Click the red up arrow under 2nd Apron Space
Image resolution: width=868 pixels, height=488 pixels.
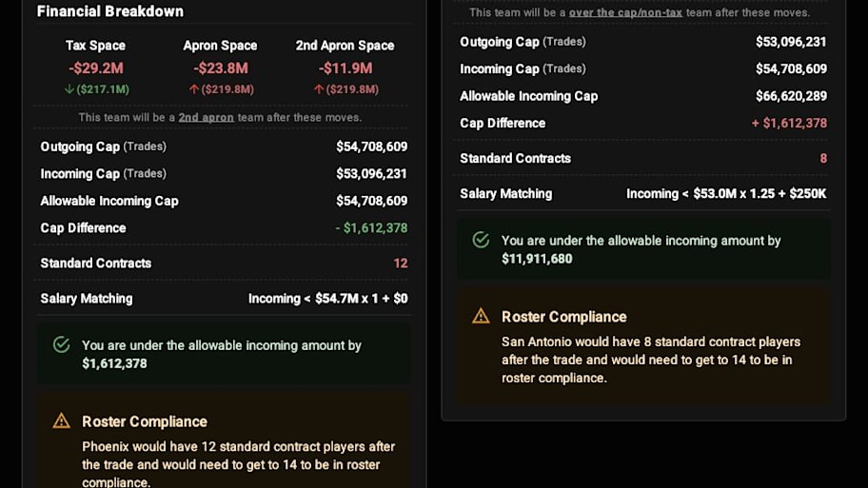point(318,89)
